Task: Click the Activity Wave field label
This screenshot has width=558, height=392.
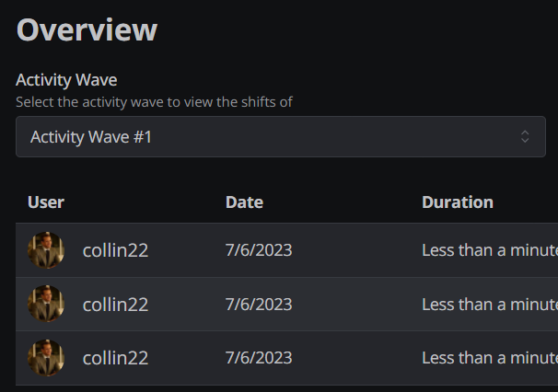Action: click(x=66, y=80)
